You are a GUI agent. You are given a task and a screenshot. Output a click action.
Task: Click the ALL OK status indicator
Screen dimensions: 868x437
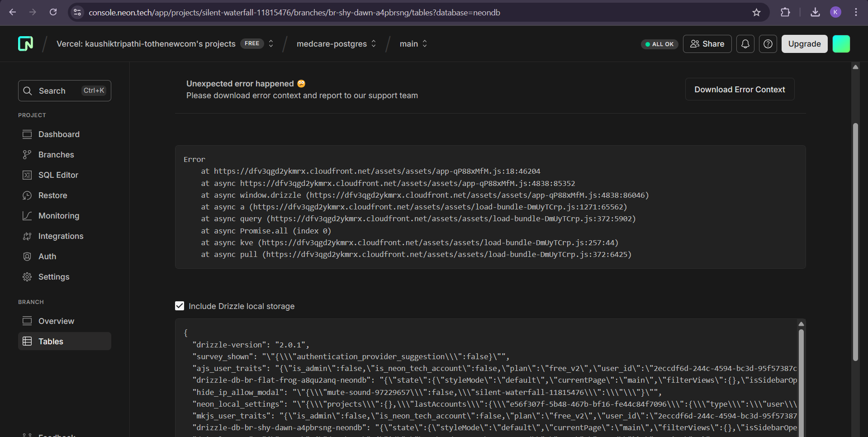click(659, 44)
